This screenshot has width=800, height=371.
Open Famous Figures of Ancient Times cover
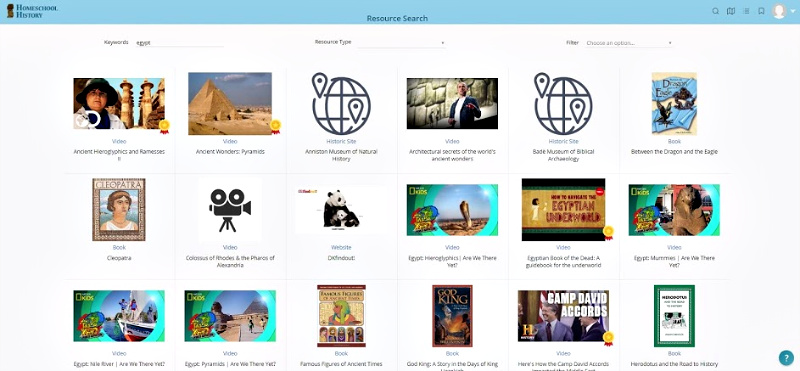tap(341, 316)
